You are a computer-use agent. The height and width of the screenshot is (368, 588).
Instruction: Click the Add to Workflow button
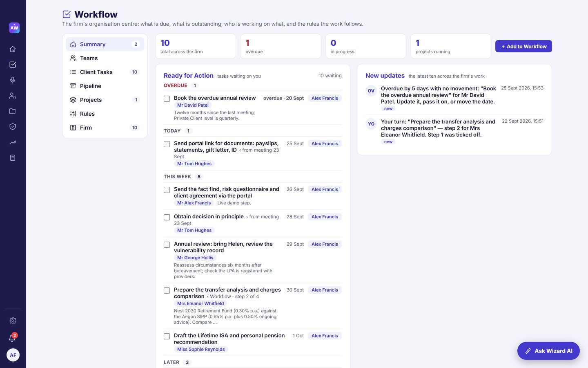pyautogui.click(x=523, y=46)
